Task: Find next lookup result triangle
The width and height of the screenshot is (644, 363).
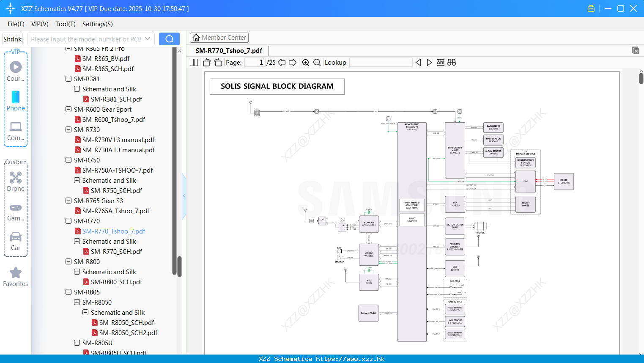Action: pos(429,63)
